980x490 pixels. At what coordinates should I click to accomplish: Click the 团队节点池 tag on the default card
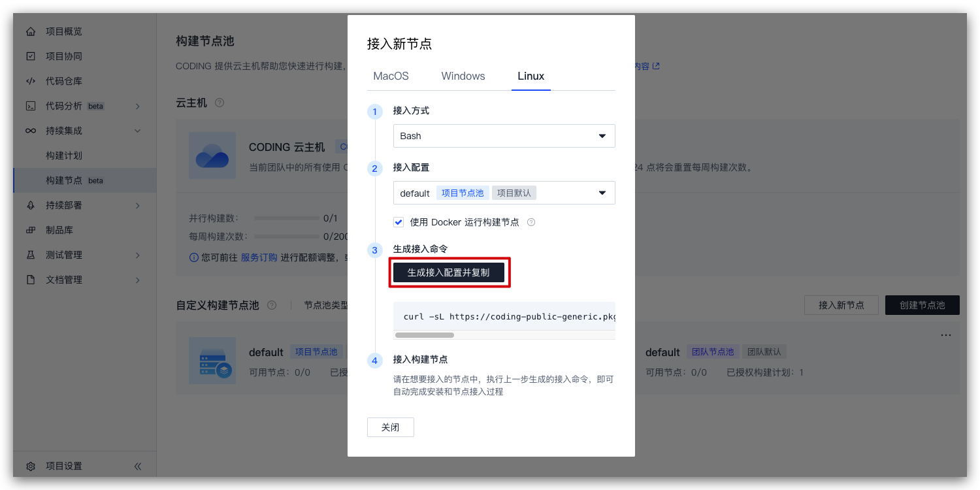(713, 352)
